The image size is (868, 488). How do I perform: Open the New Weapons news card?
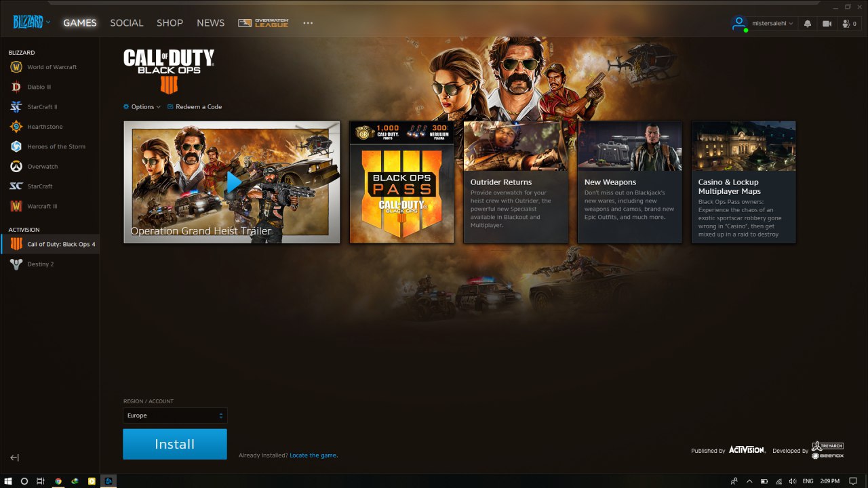[629, 182]
